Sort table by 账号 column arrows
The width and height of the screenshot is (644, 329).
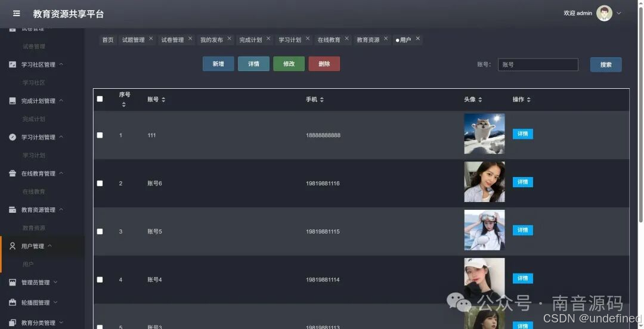[163, 100]
